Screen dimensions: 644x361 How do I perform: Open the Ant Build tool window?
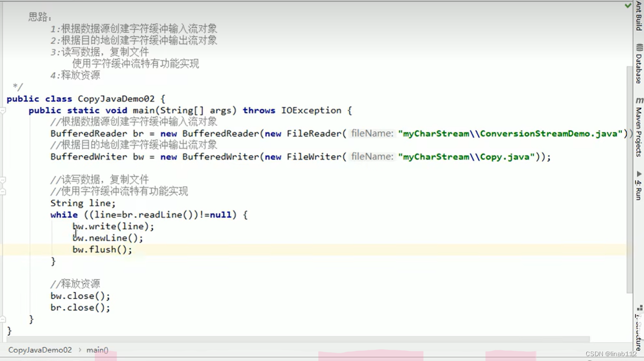(x=639, y=17)
